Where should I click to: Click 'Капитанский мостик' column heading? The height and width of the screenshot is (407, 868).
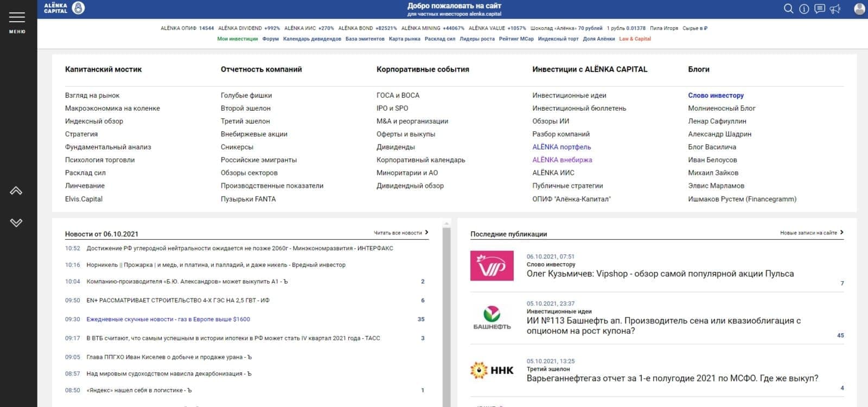pos(103,69)
